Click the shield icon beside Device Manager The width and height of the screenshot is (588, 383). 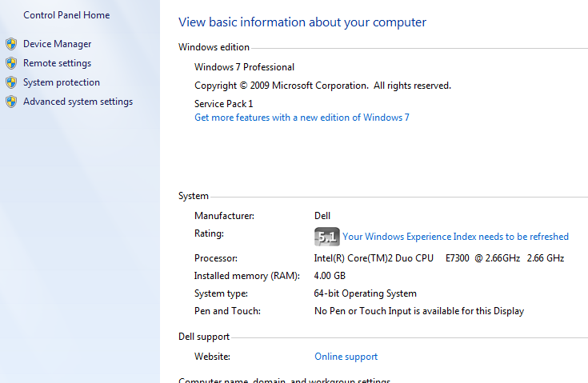click(11, 44)
